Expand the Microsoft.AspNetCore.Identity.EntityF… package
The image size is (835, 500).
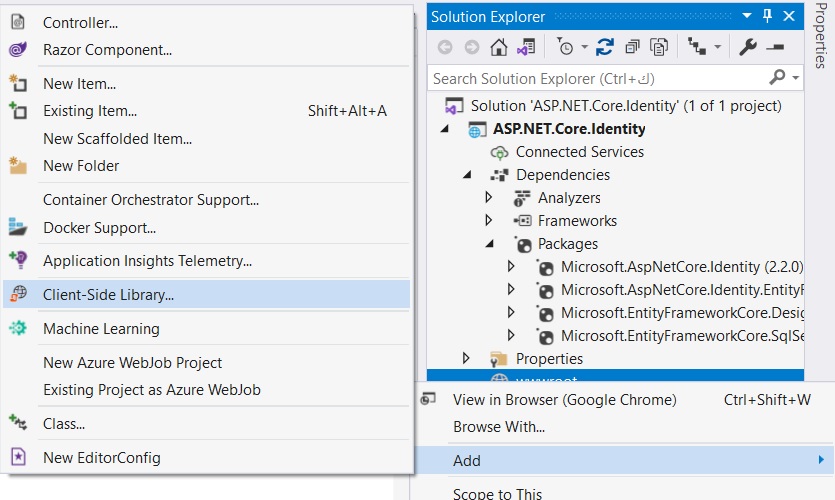point(511,289)
